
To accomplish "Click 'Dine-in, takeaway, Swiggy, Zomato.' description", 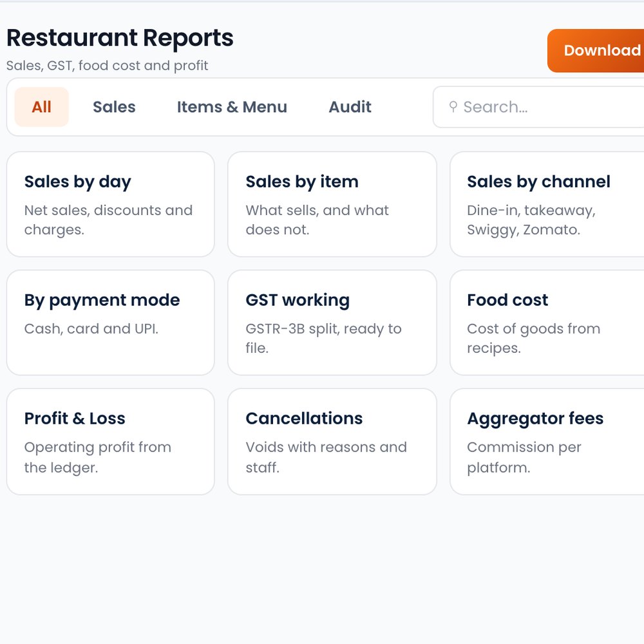I will tap(531, 220).
